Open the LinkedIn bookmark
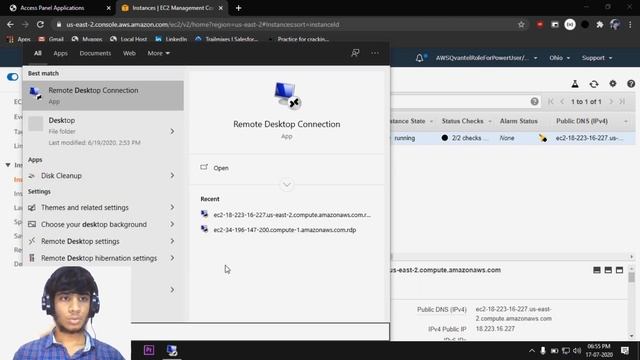 [171, 39]
